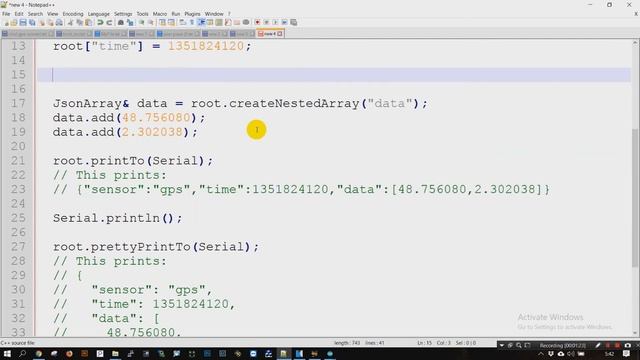The image size is (640, 360).
Task: Click Save Recorded Macro toolbar icon
Action: 293,22
